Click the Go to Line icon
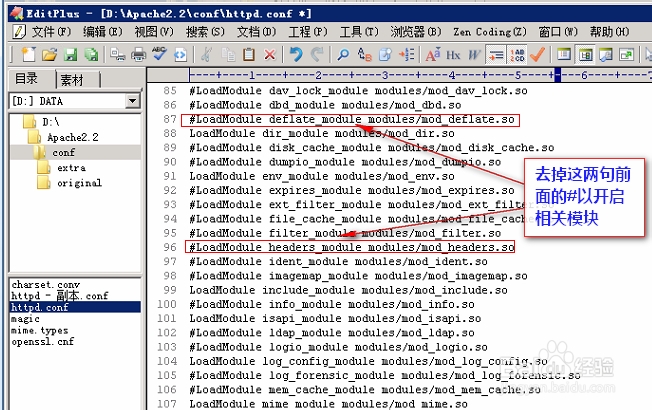The height and width of the screenshot is (410, 652). click(406, 54)
